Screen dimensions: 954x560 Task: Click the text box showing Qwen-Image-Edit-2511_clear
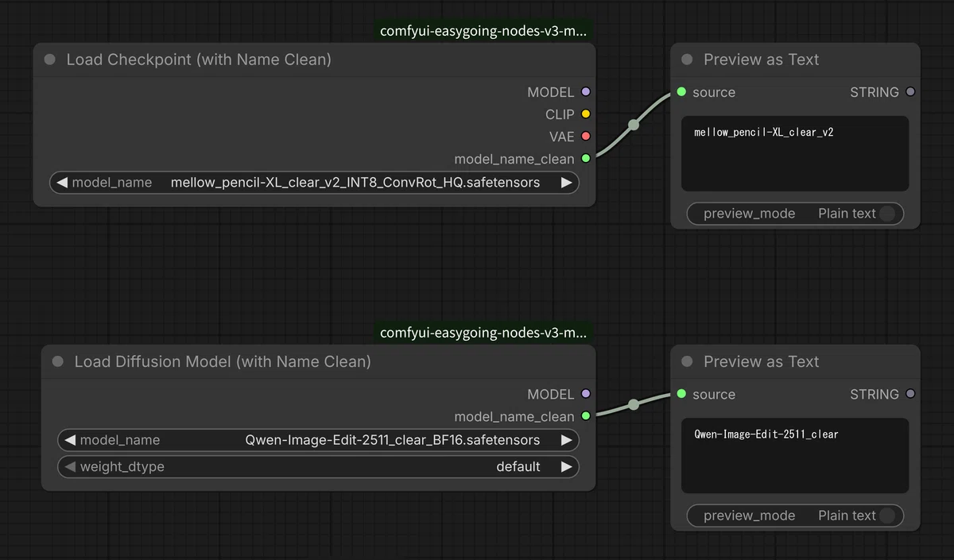pyautogui.click(x=795, y=456)
